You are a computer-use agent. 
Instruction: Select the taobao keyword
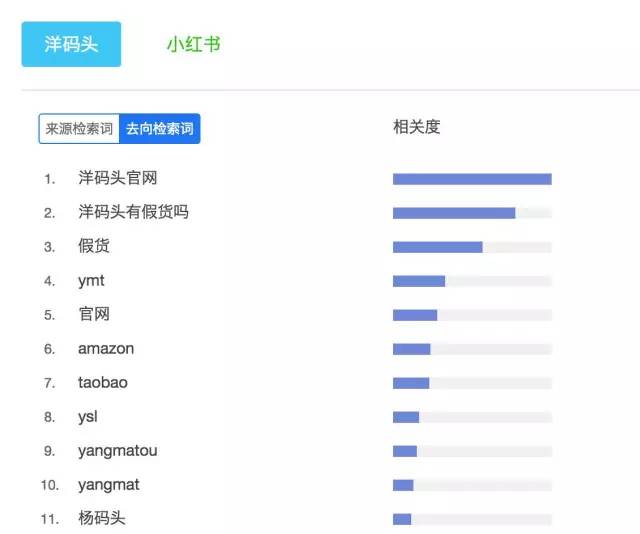103,383
